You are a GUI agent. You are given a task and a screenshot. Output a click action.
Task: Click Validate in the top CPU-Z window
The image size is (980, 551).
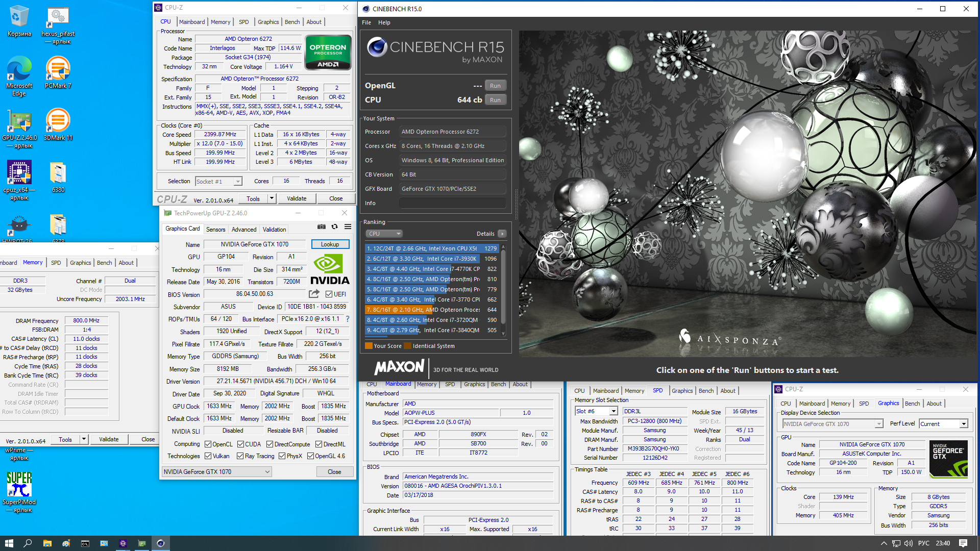297,198
